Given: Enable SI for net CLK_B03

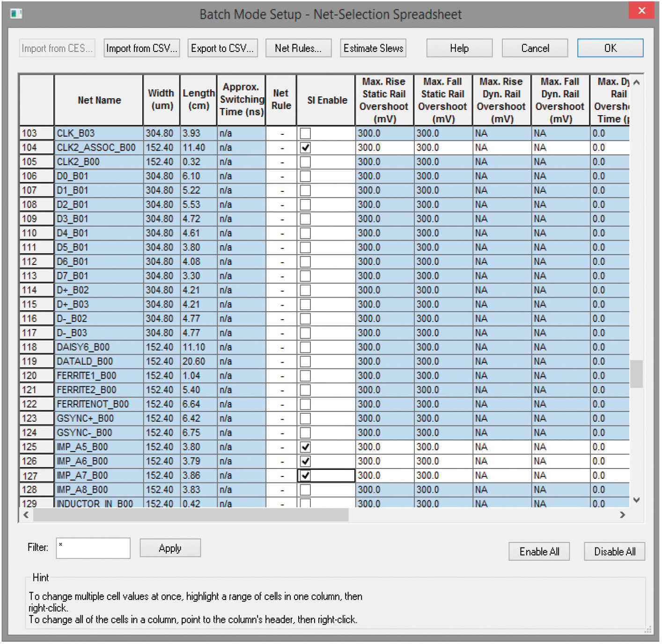Looking at the screenshot, I should pyautogui.click(x=305, y=133).
